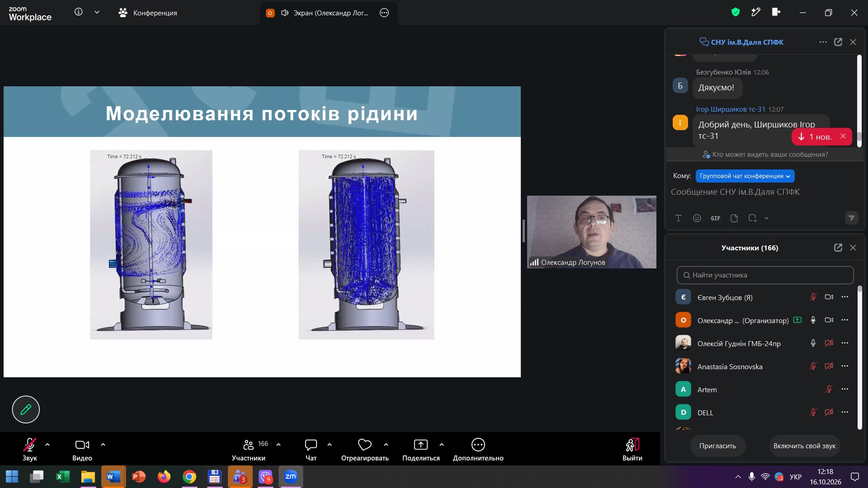Viewport: 868px width, 488px height.
Task: Toggle DELL camera off icon
Action: tap(829, 412)
